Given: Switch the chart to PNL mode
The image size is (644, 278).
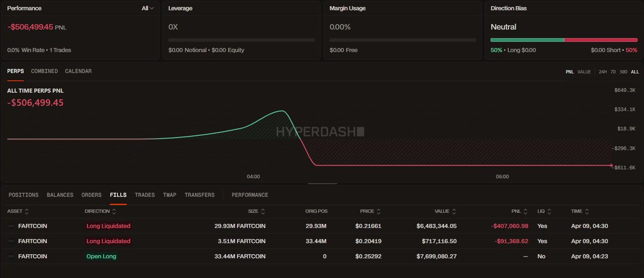Looking at the screenshot, I should [x=570, y=72].
